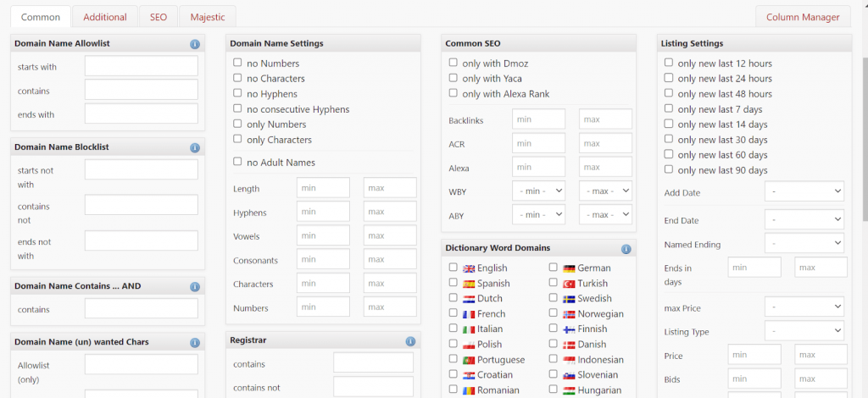Image resolution: width=868 pixels, height=398 pixels.
Task: Click Dictionary Word Domains info icon
Action: (x=626, y=249)
